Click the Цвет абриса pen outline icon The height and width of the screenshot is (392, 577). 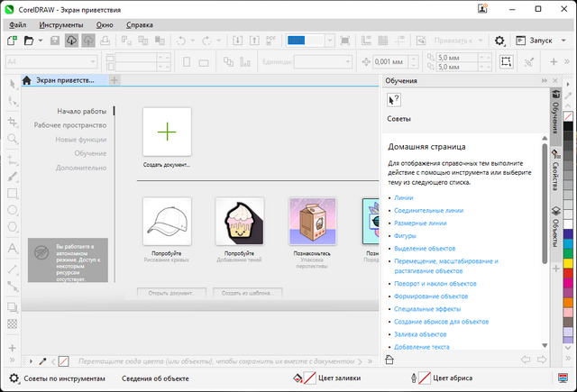(414, 378)
